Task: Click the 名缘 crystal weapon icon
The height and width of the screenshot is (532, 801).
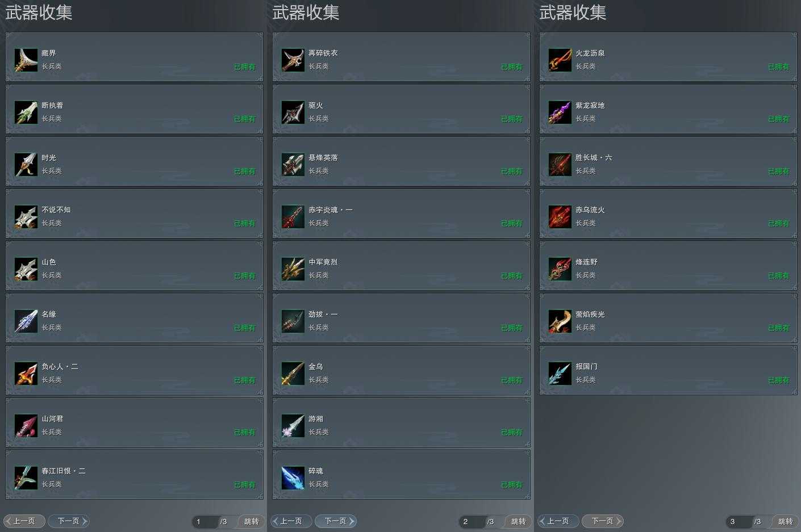Action: pos(26,321)
